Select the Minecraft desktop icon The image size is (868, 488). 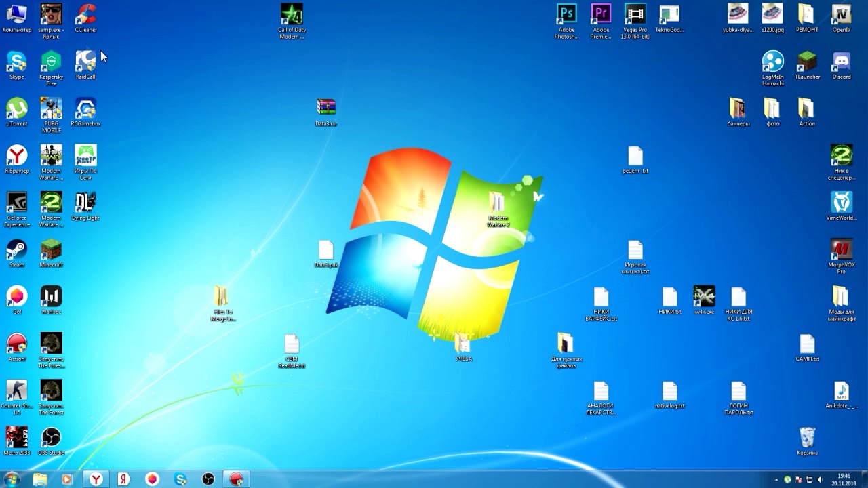click(x=51, y=253)
